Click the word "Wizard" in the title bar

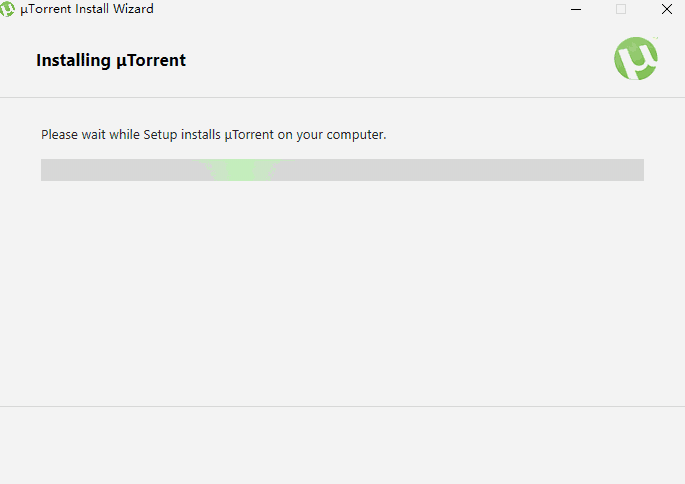pyautogui.click(x=133, y=9)
